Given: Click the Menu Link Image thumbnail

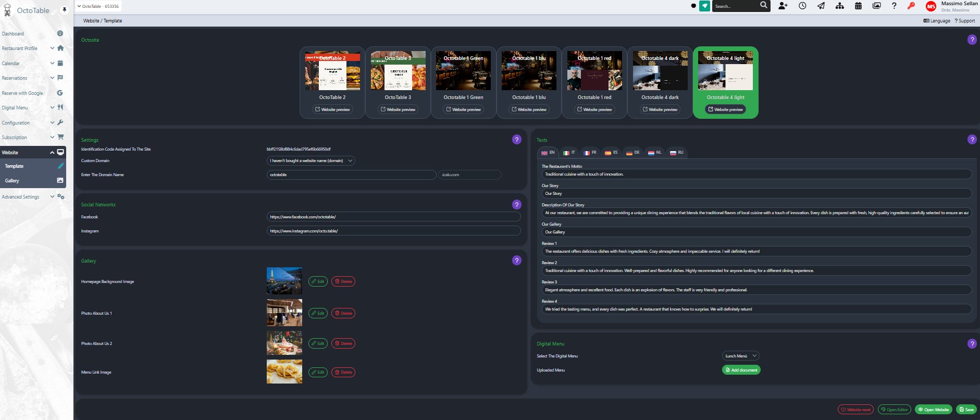Looking at the screenshot, I should coord(284,372).
